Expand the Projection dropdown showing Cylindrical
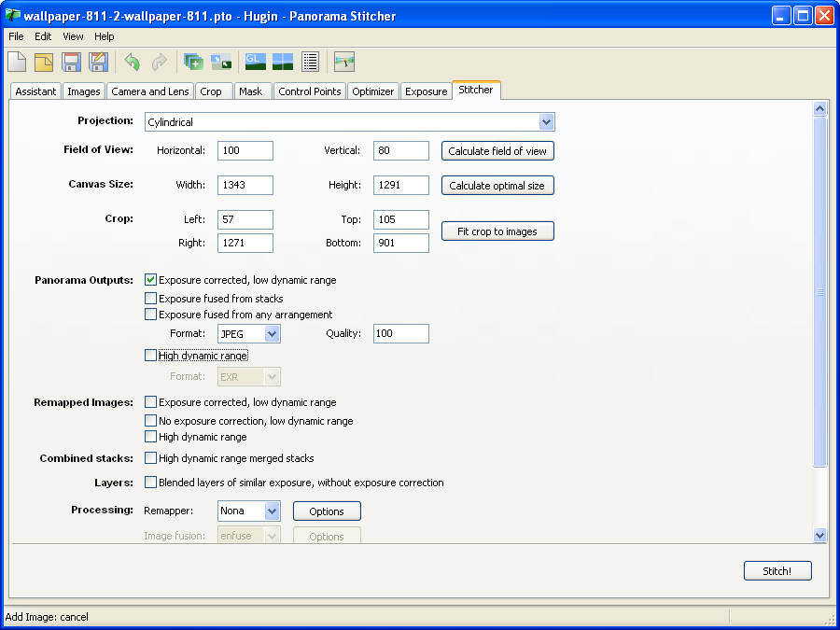 click(546, 122)
